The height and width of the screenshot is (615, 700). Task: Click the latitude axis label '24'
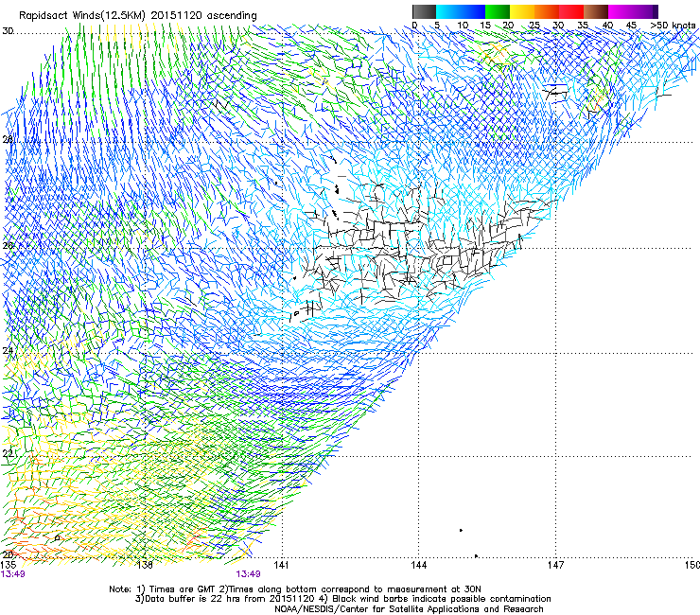(8, 351)
